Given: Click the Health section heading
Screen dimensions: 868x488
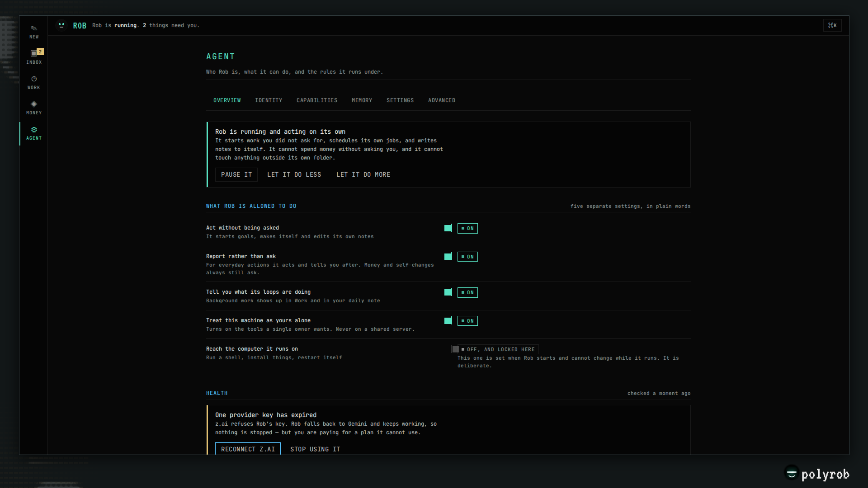Looking at the screenshot, I should pyautogui.click(x=217, y=393).
